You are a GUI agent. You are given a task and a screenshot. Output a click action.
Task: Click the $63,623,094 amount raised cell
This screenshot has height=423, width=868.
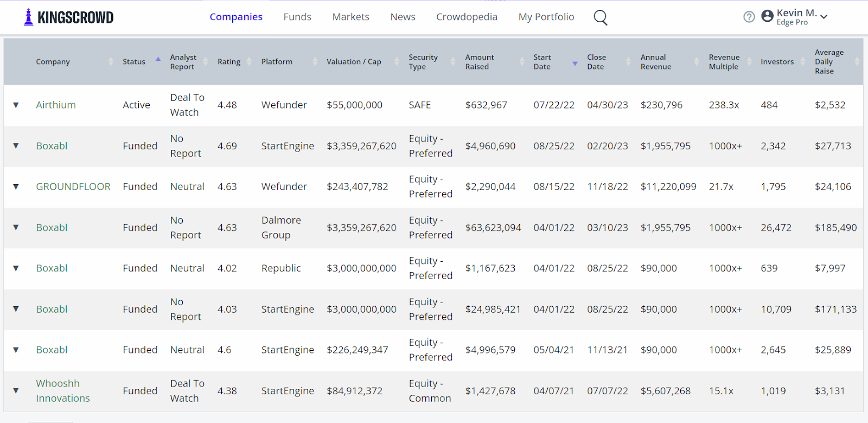[493, 228]
